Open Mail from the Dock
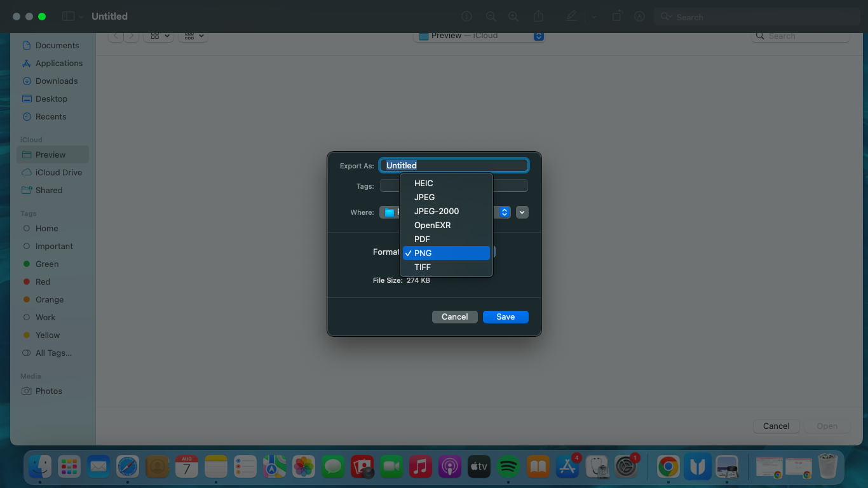This screenshot has width=868, height=488. pos(98,467)
